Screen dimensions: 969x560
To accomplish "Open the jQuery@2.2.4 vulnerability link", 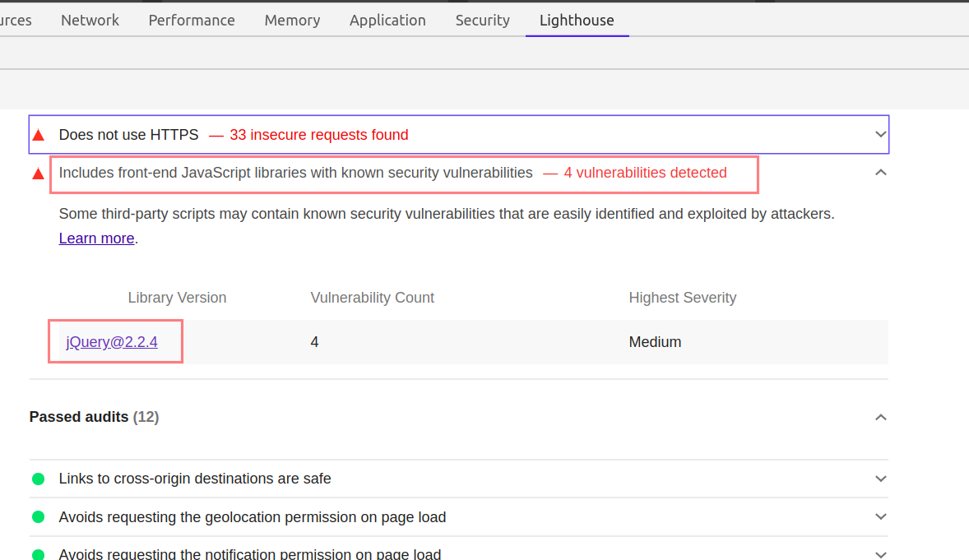I will (112, 342).
